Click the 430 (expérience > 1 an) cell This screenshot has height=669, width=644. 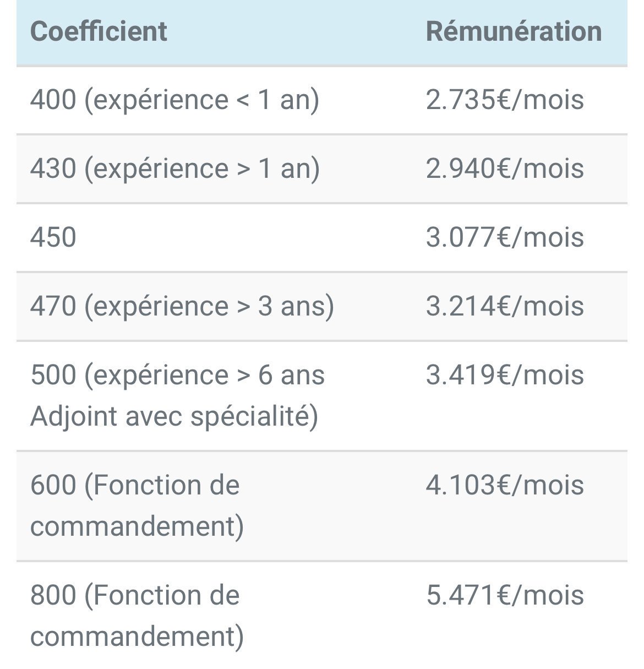click(x=174, y=168)
